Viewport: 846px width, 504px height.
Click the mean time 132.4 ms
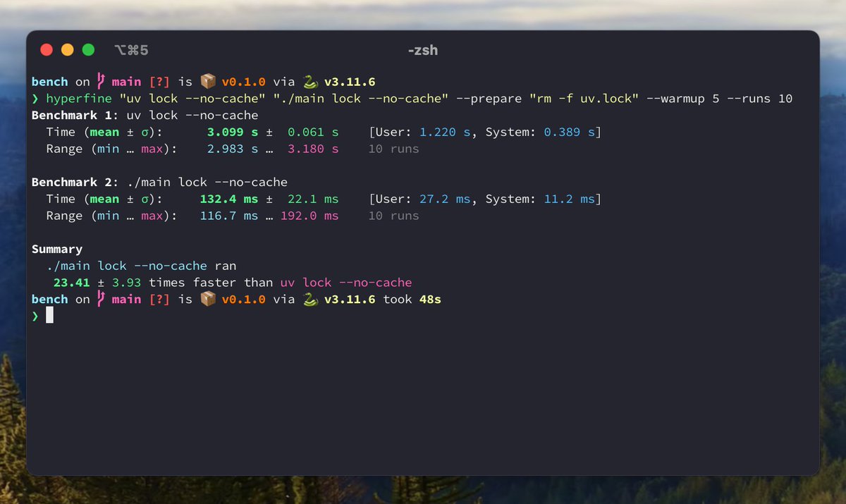(x=229, y=199)
